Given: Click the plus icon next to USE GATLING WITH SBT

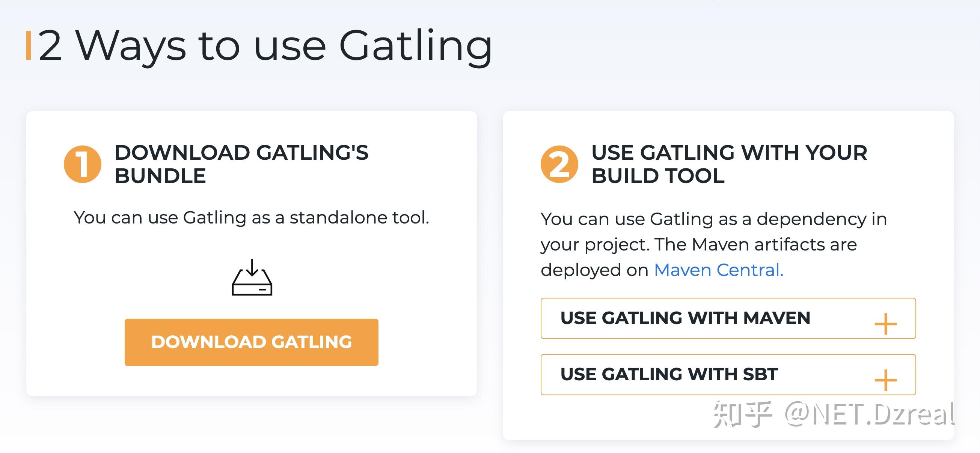Looking at the screenshot, I should 885,380.
